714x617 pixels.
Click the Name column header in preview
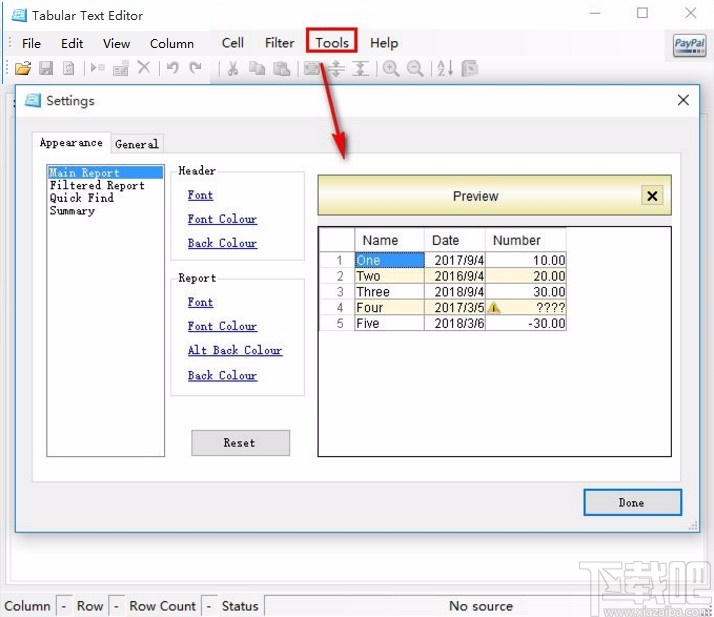(x=389, y=240)
